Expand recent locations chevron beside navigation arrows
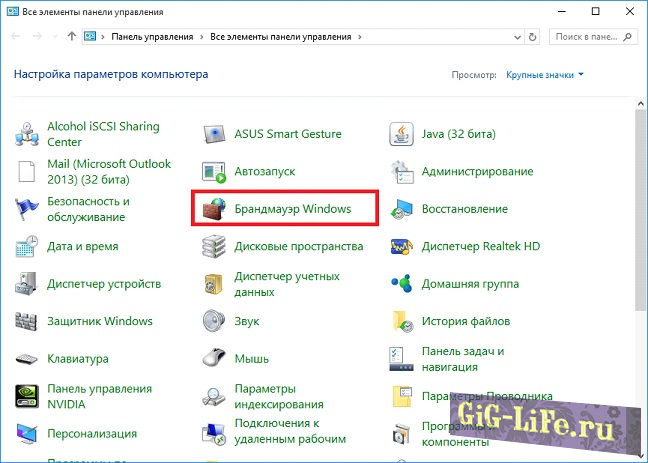Image resolution: width=648 pixels, height=463 pixels. click(54, 37)
